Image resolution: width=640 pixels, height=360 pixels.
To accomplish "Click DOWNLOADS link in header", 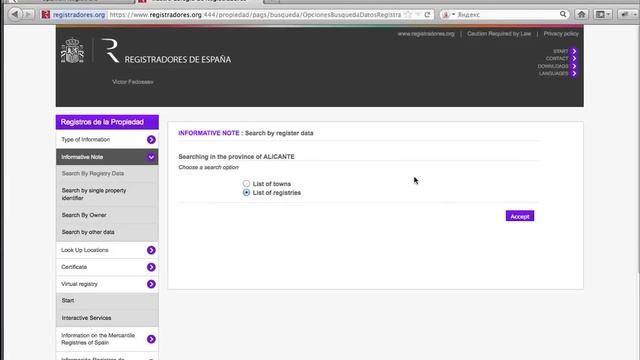I will point(553,66).
